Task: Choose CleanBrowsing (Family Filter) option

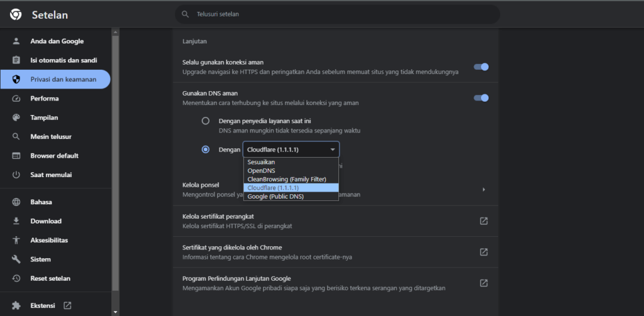Action: point(291,179)
